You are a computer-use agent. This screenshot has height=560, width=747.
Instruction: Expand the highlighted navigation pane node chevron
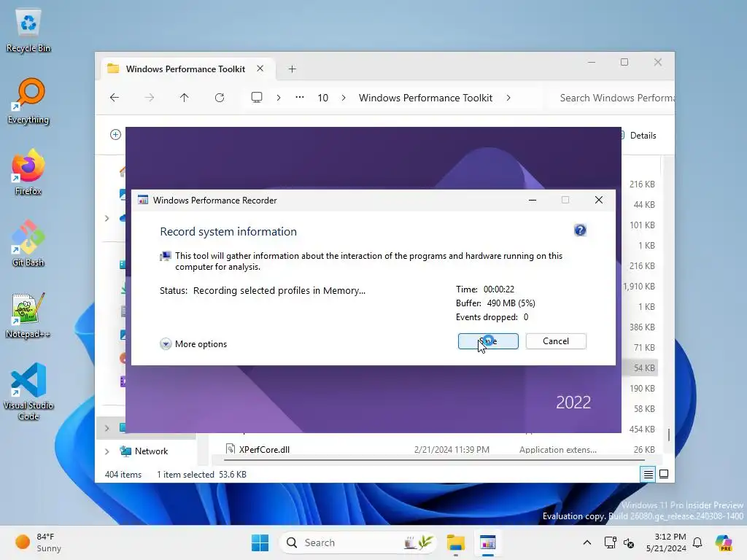(x=107, y=428)
